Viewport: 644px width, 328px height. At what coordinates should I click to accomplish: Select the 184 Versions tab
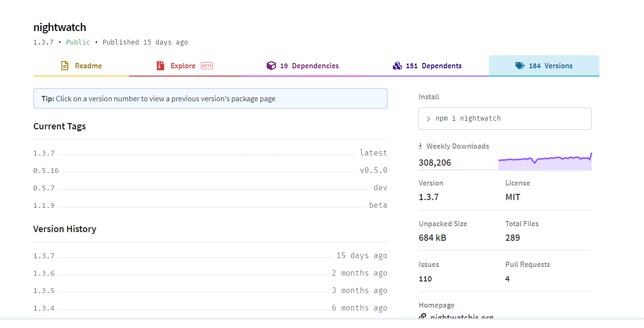[x=544, y=66]
